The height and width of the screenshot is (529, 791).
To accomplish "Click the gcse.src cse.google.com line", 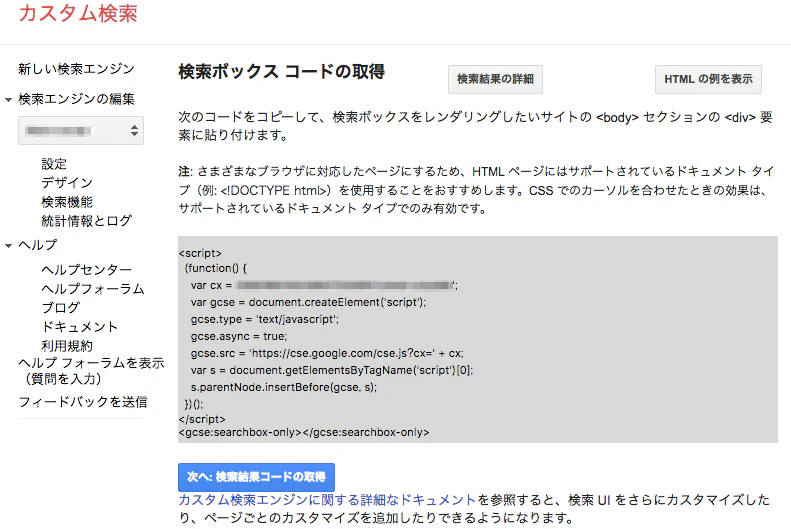I will click(x=327, y=353).
